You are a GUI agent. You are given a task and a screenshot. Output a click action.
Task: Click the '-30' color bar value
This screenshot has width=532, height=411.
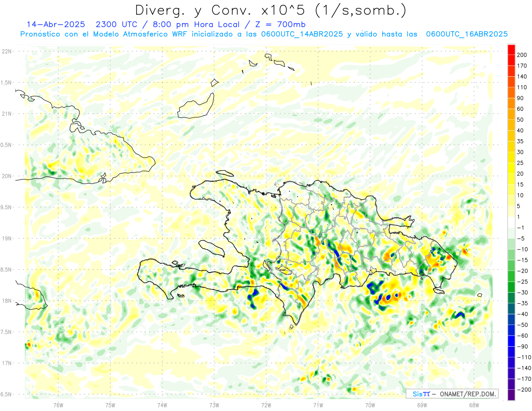coord(523,293)
